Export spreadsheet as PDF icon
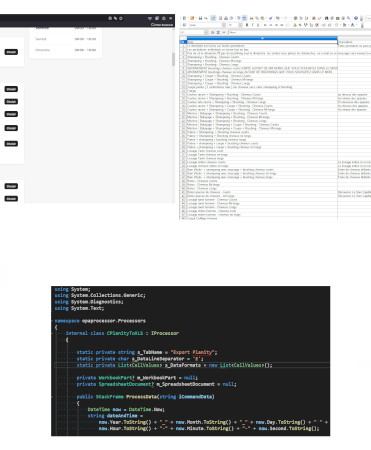Image resolution: width=371 pixels, height=450 pixels. (220, 18)
